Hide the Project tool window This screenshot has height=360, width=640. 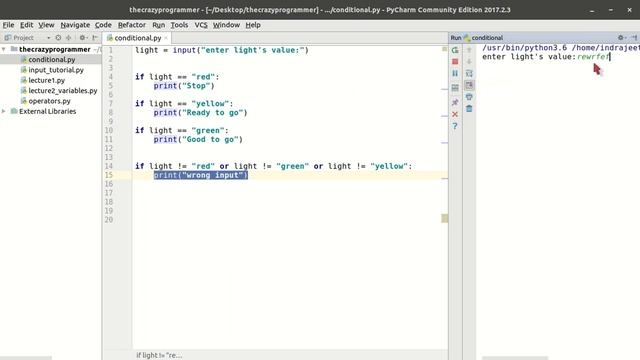point(95,38)
